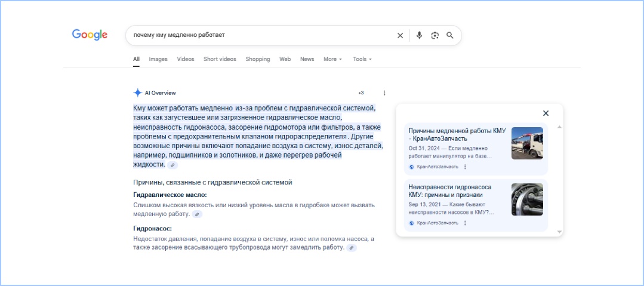644x286 pixels.
Task: Start voice search with microphone icon
Action: pos(419,35)
